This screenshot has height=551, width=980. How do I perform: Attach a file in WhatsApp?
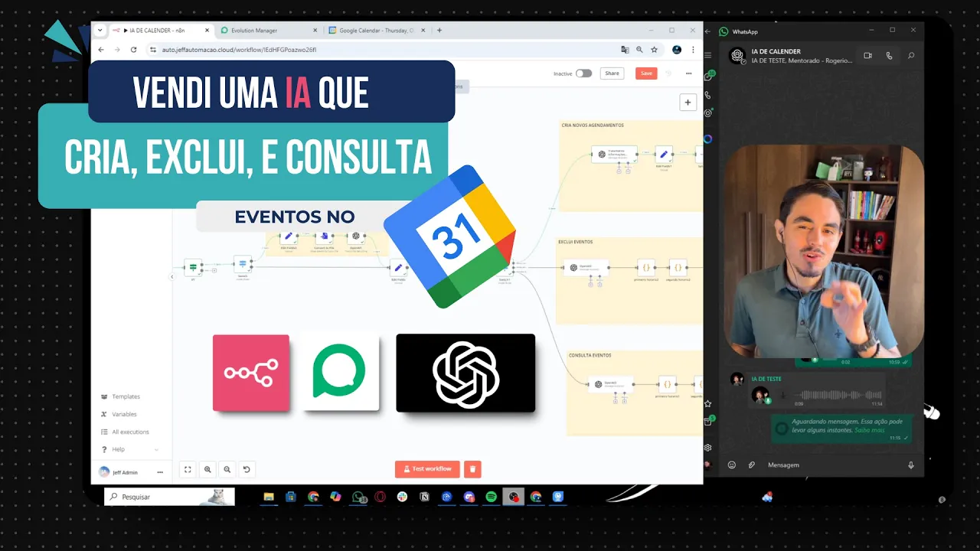(x=752, y=465)
